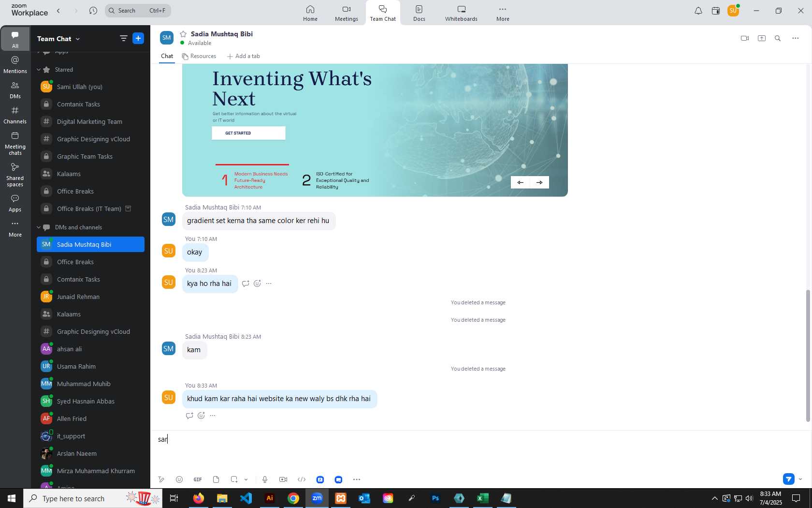Click the share screen icon in chat header

click(762, 38)
